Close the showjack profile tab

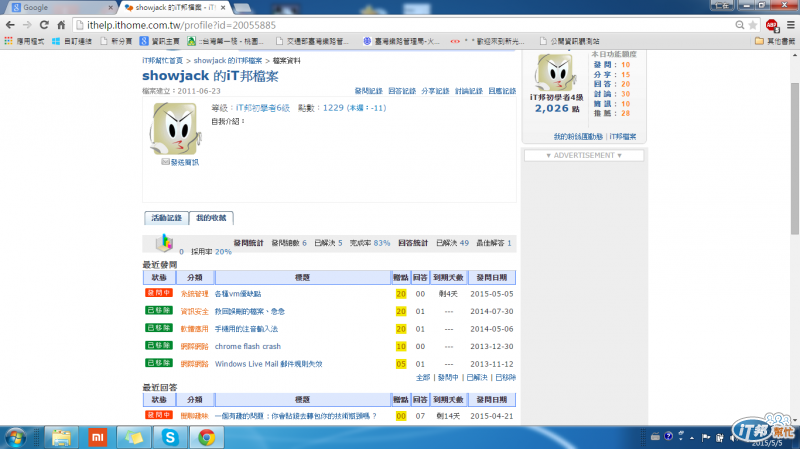pos(223,8)
